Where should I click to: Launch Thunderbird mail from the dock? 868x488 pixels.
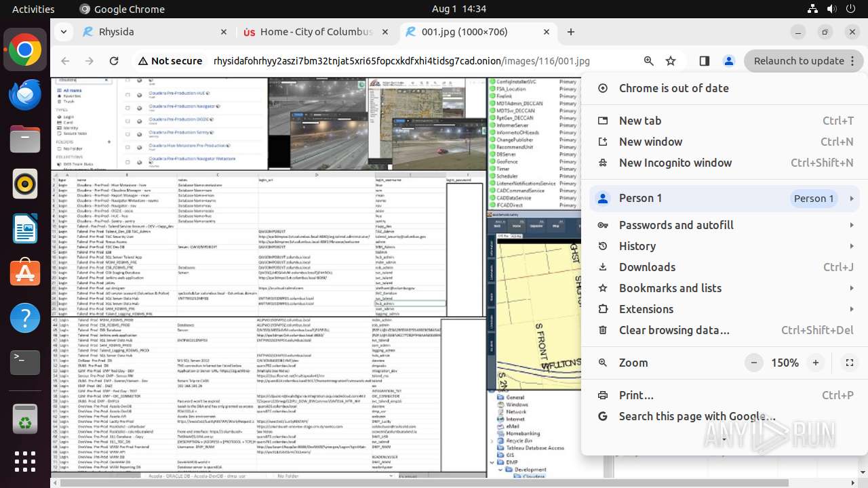[25, 95]
